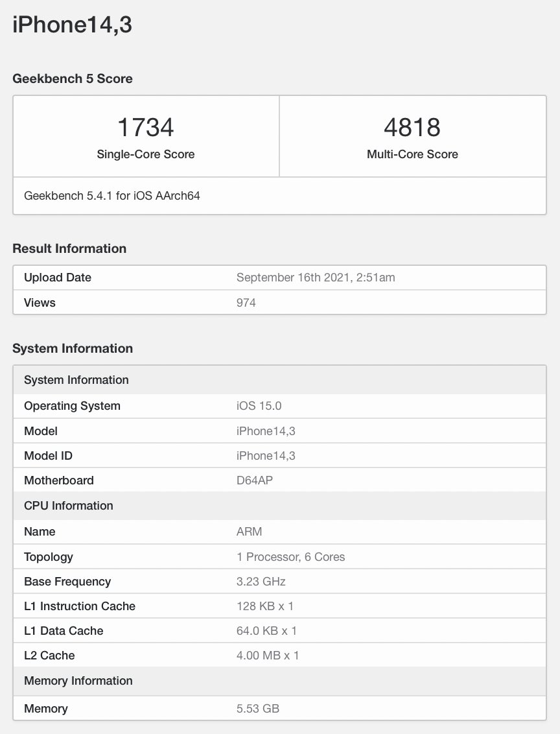Click the System Information table header row
Image resolution: width=560 pixels, height=734 pixels.
click(x=279, y=379)
